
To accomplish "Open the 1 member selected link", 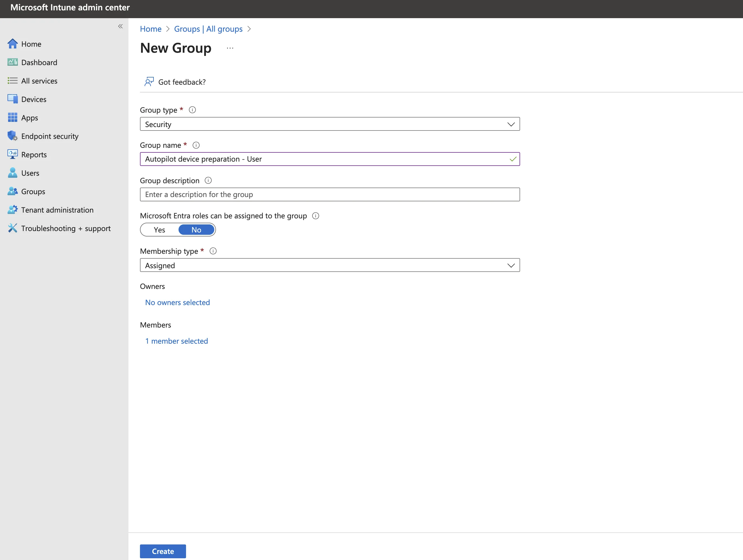I will pos(176,341).
